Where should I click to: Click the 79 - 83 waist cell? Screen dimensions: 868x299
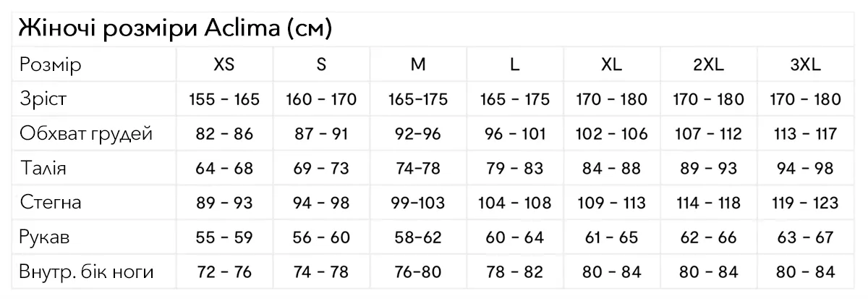tap(515, 169)
